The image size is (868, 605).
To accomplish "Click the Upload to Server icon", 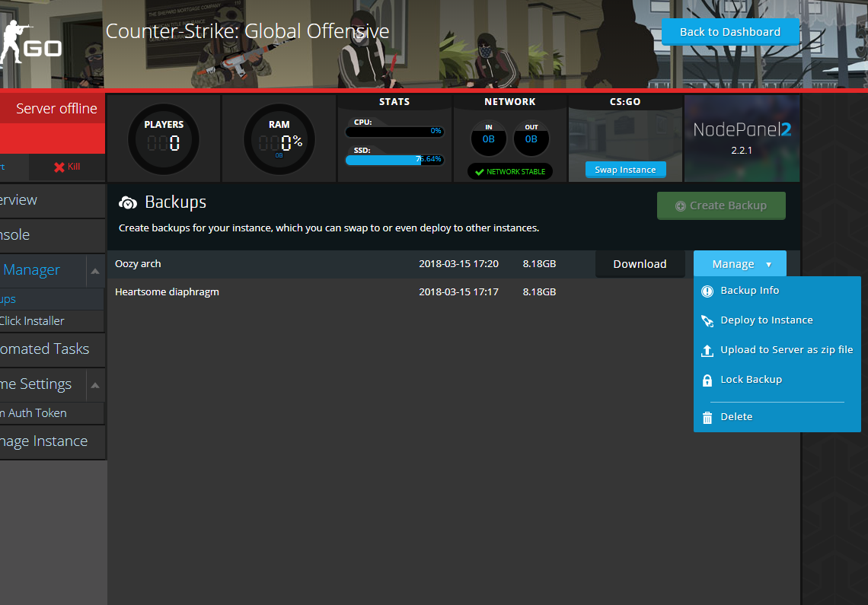I will (x=707, y=350).
